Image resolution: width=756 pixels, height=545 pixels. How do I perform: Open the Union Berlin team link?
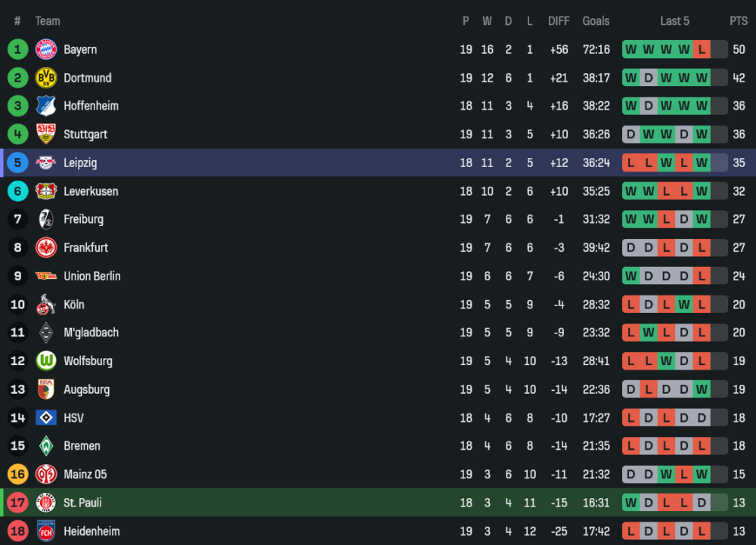pos(91,276)
